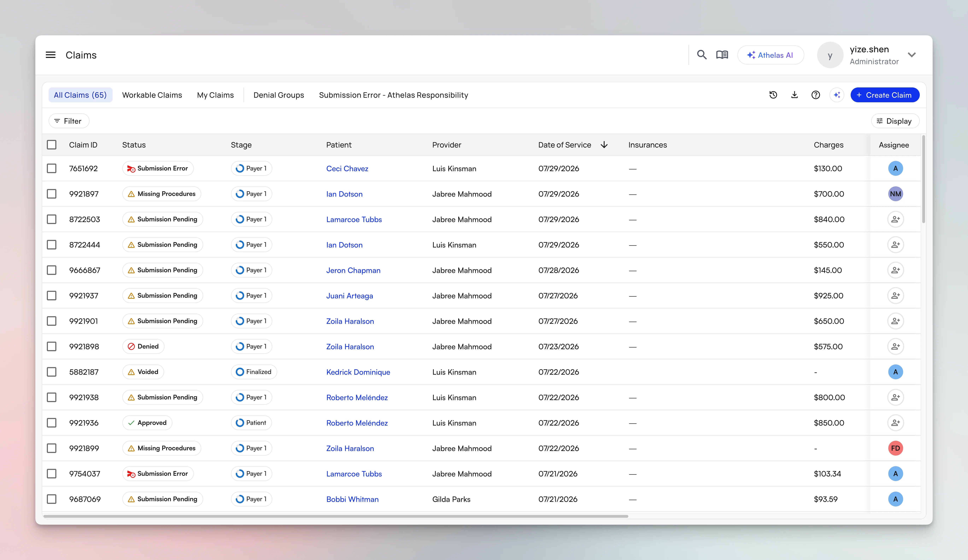The image size is (968, 560).
Task: Open patient Bobbi Whitman link
Action: (352, 499)
